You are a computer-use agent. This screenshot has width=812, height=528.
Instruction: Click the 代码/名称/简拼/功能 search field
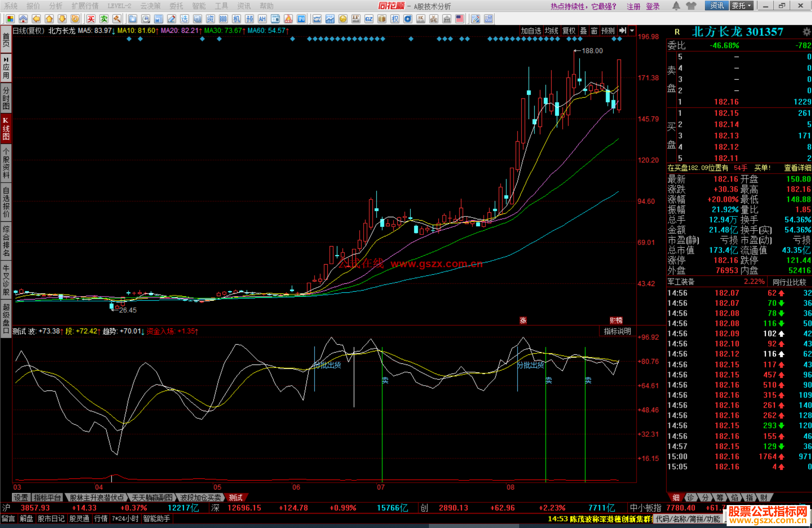point(688,519)
